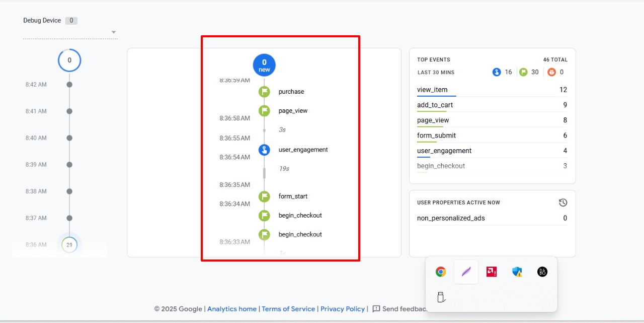Click the Debug Device count badge

[x=71, y=21]
